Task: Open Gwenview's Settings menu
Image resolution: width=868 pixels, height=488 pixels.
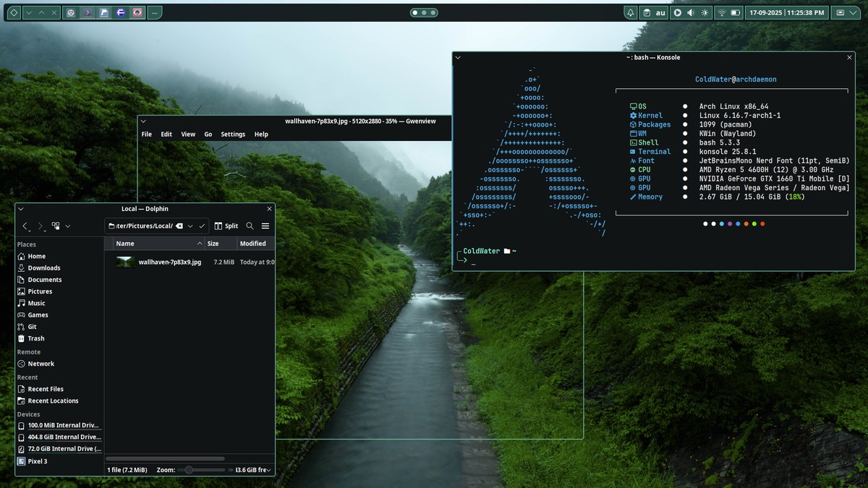Action: pyautogui.click(x=232, y=134)
